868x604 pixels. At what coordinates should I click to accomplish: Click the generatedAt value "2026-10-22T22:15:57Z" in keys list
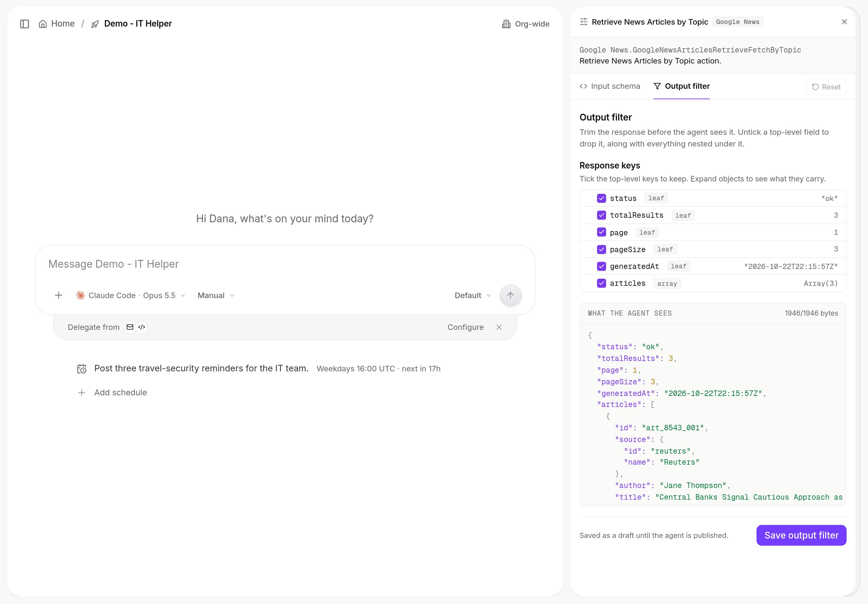(x=791, y=266)
